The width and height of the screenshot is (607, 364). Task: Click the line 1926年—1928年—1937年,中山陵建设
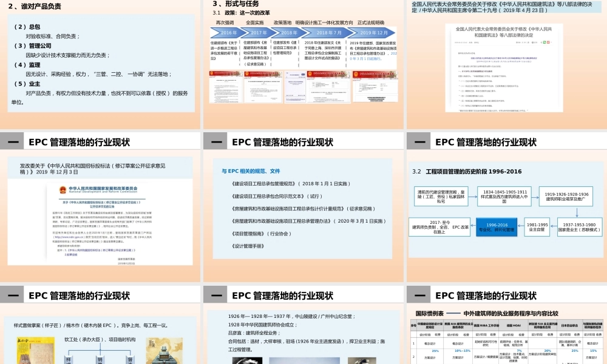pos(291,316)
